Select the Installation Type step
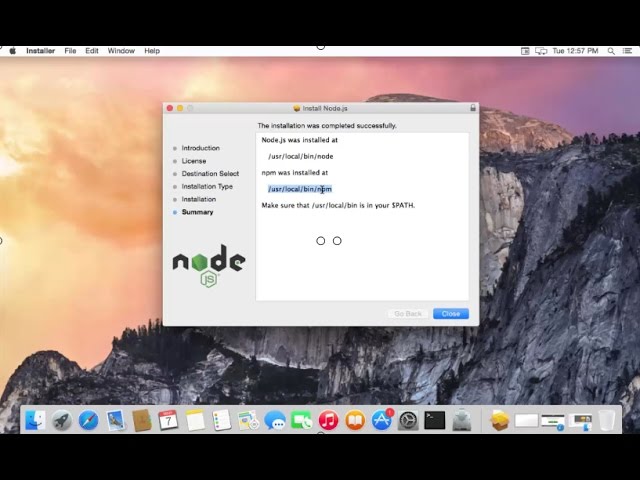Screen dimensions: 640x480 (207, 186)
